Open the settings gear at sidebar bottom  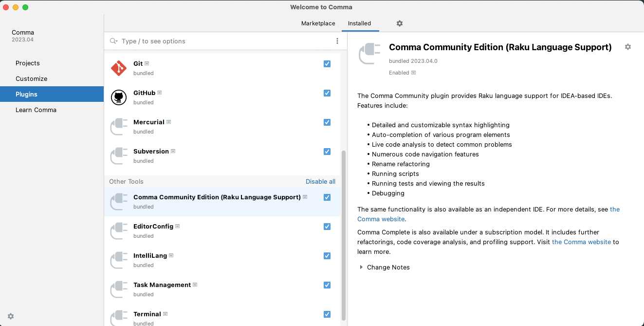coord(11,316)
